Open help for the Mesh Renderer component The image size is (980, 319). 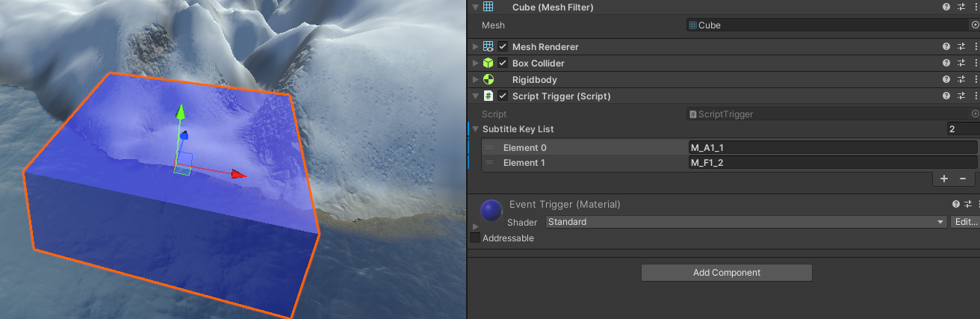946,46
